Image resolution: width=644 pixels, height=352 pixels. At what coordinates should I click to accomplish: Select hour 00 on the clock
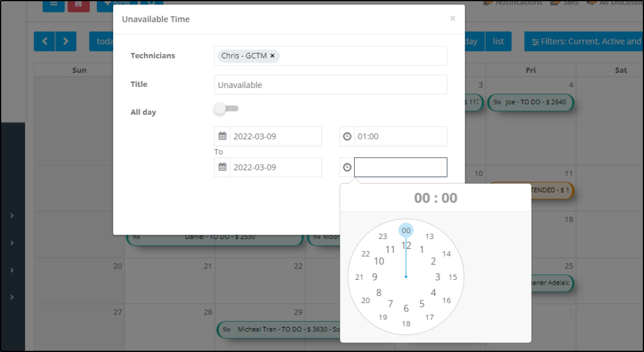pos(406,230)
